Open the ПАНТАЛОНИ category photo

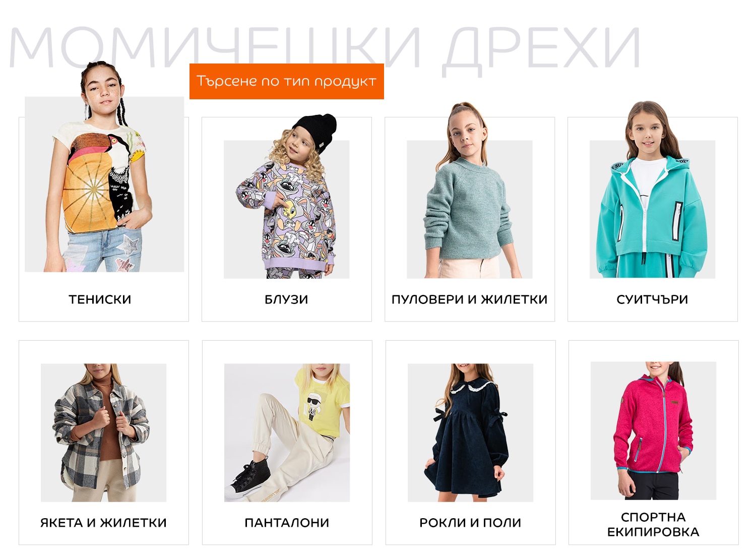point(287,433)
